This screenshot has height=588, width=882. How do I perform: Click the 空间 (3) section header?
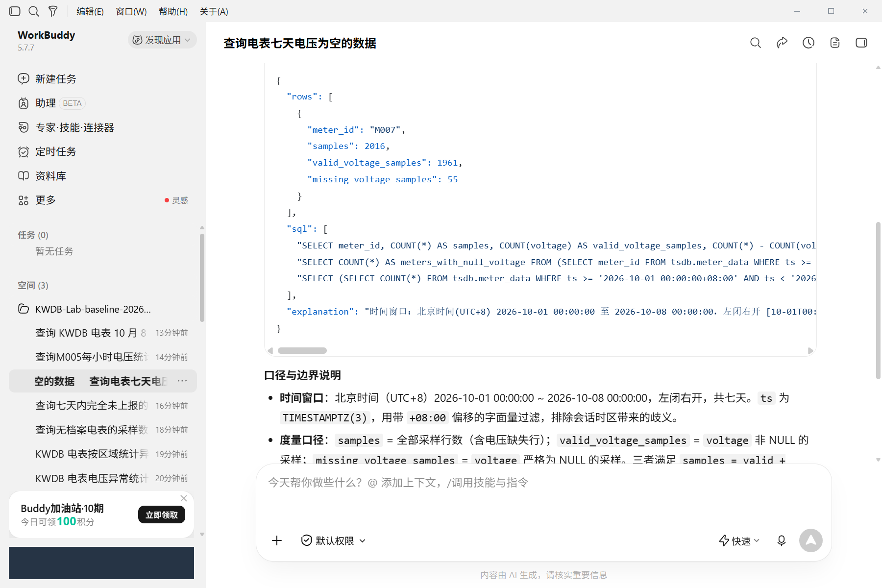(x=33, y=285)
